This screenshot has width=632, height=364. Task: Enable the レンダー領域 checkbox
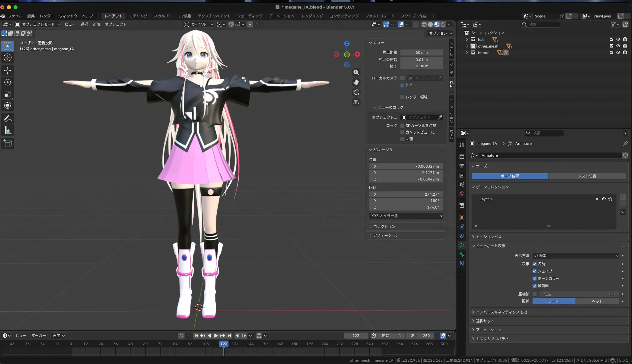point(402,97)
